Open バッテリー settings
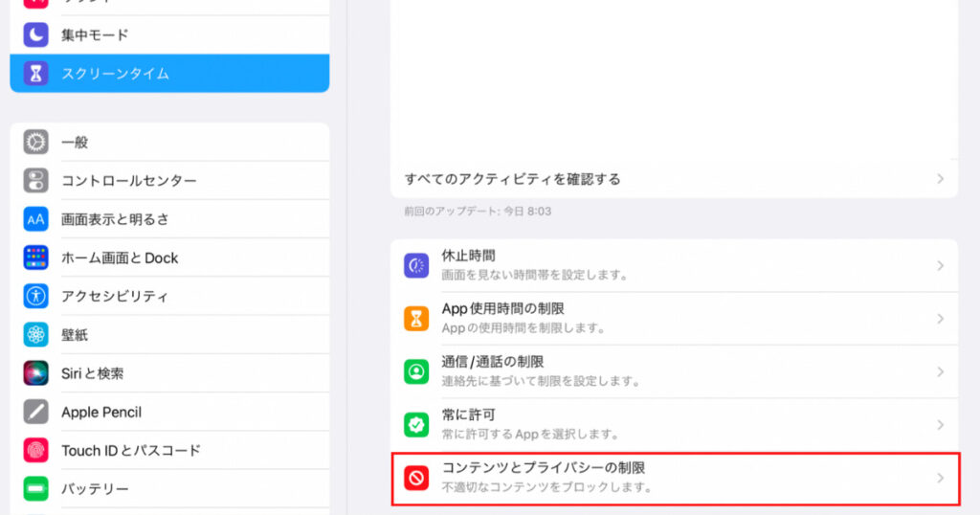 169,489
